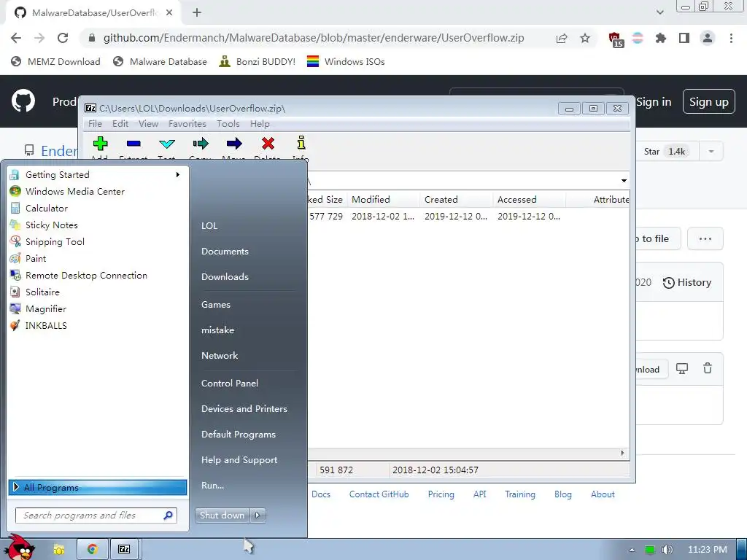The width and height of the screenshot is (747, 560).
Task: Open Paint from Start menu
Action: click(98, 259)
